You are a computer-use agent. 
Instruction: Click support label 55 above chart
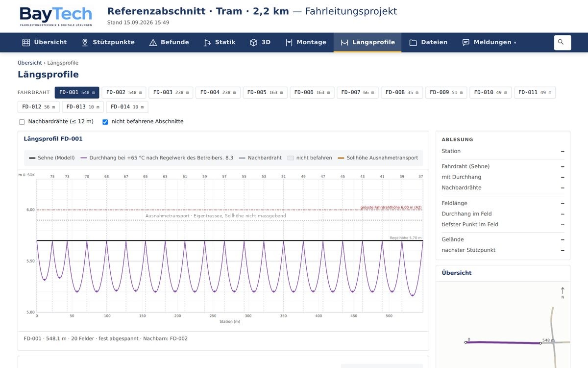[244, 176]
